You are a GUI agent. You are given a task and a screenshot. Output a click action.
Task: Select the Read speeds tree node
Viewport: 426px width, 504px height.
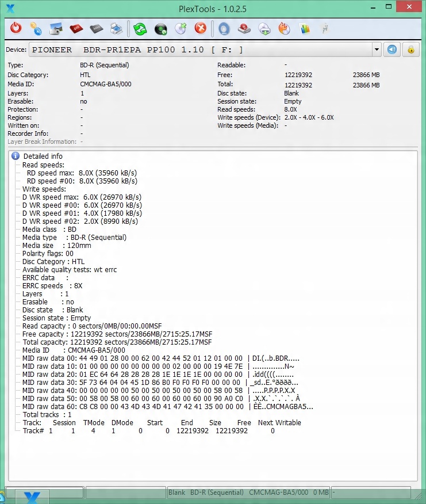43,165
